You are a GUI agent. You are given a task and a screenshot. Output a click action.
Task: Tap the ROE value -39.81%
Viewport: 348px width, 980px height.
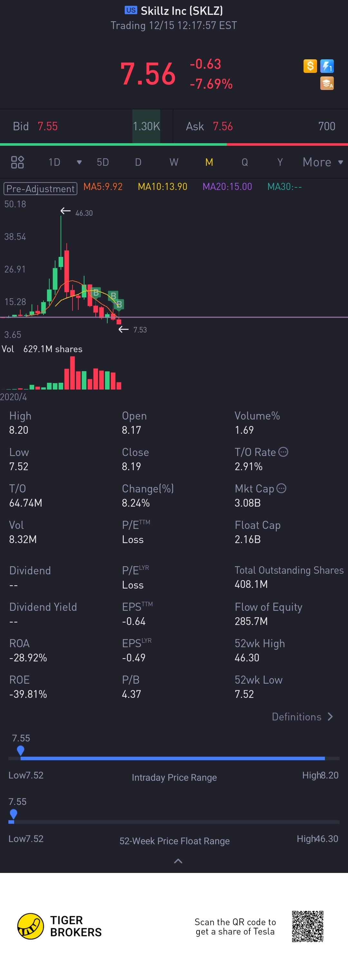[x=28, y=694]
